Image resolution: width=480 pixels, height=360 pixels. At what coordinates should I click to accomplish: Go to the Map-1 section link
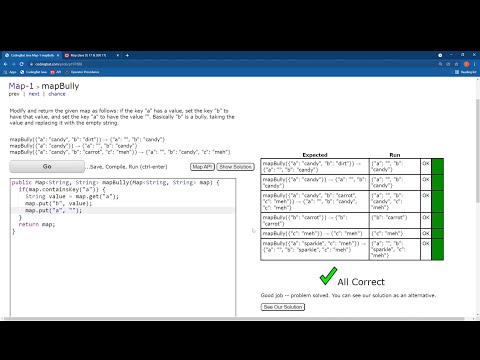(21, 86)
